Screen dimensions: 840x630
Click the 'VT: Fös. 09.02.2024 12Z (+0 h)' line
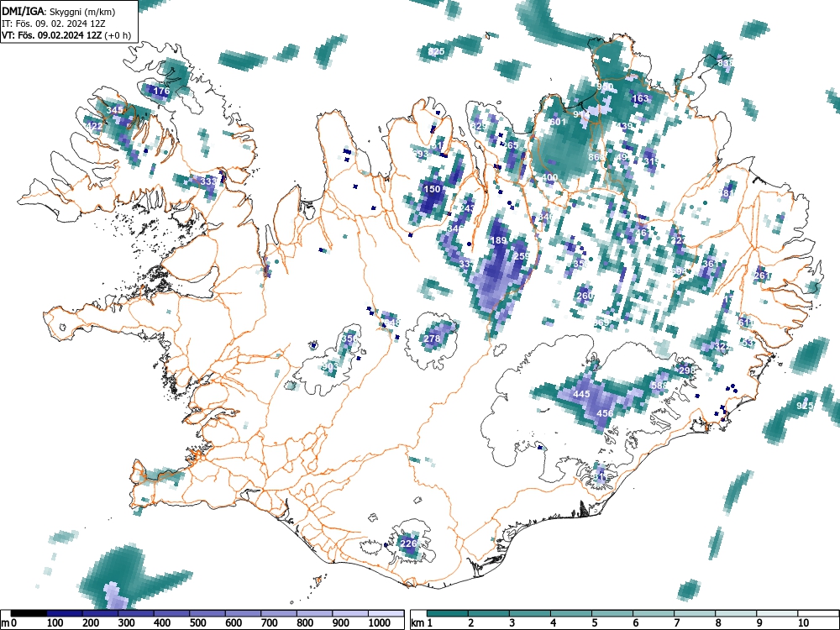(66, 35)
